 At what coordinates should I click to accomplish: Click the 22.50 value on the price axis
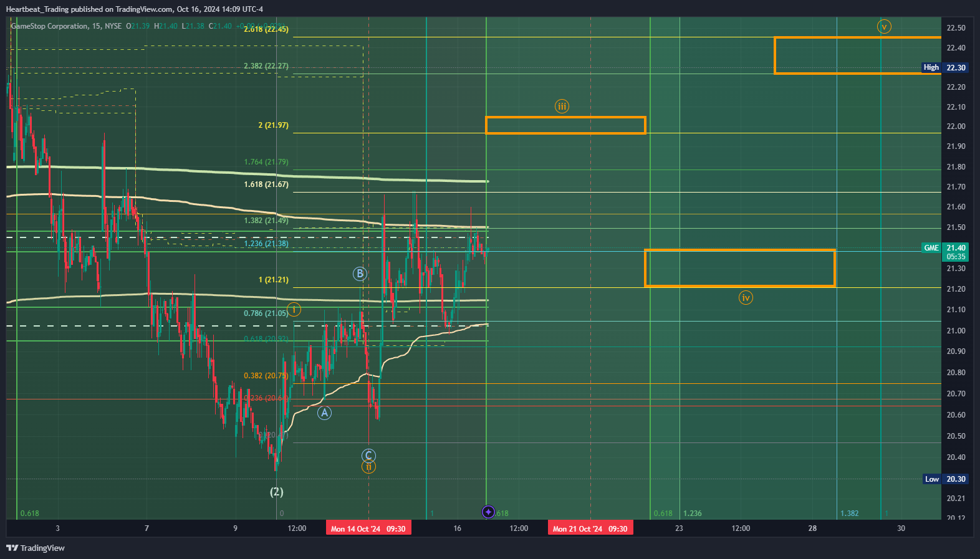pyautogui.click(x=956, y=28)
